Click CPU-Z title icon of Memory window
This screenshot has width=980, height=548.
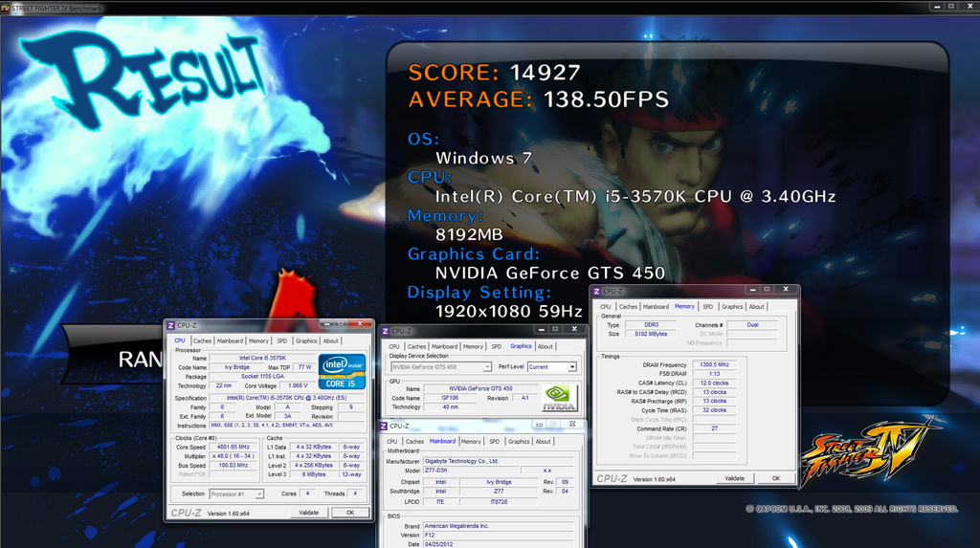pyautogui.click(x=596, y=291)
